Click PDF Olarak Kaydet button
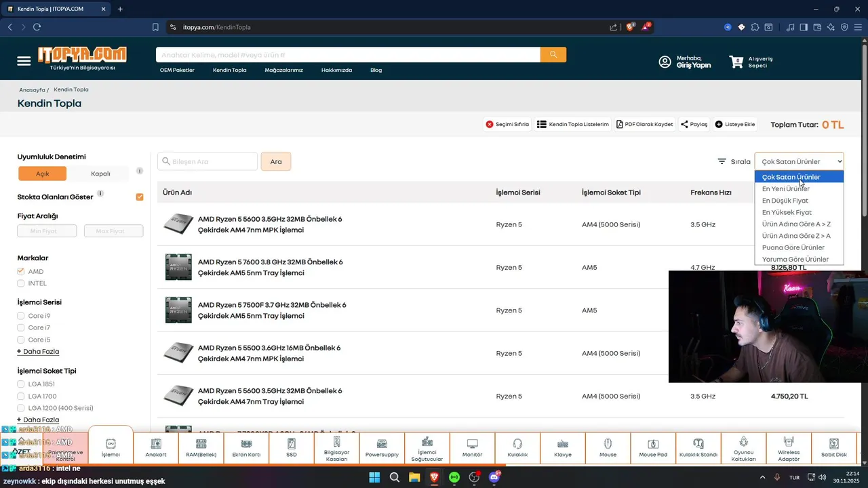 point(645,125)
